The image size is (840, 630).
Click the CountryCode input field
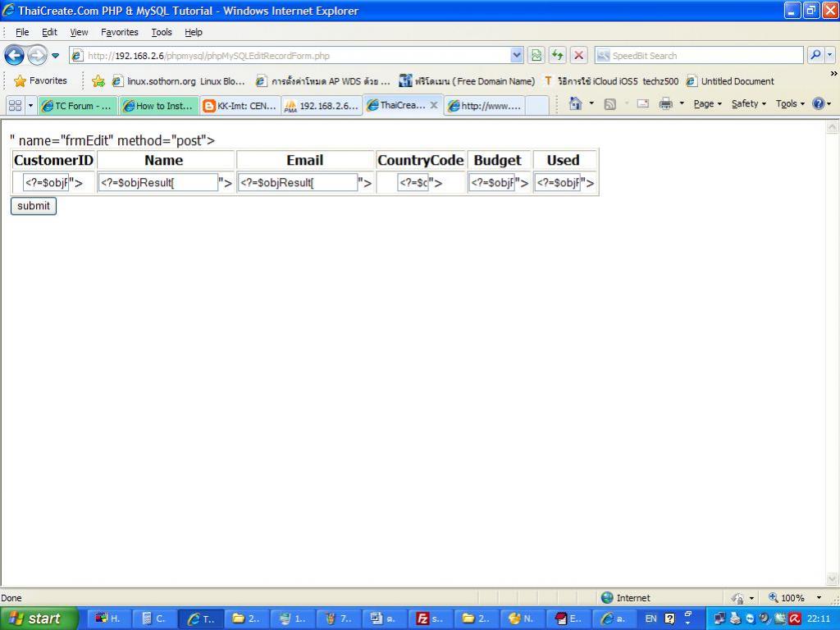coord(413,183)
